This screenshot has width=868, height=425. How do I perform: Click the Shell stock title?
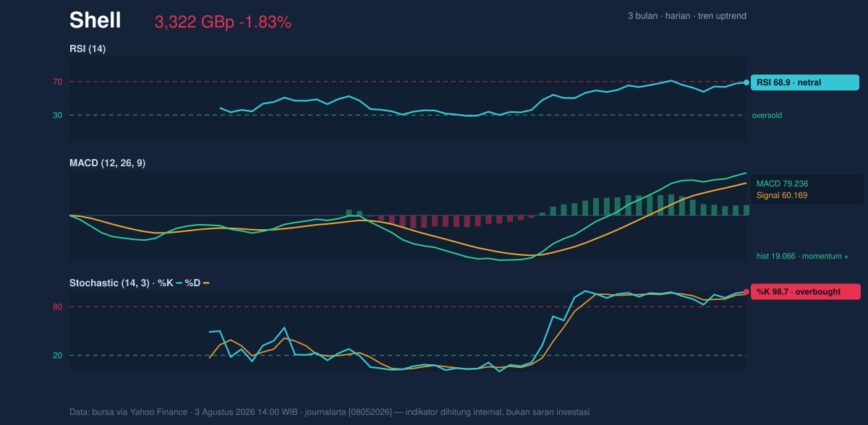pos(95,21)
